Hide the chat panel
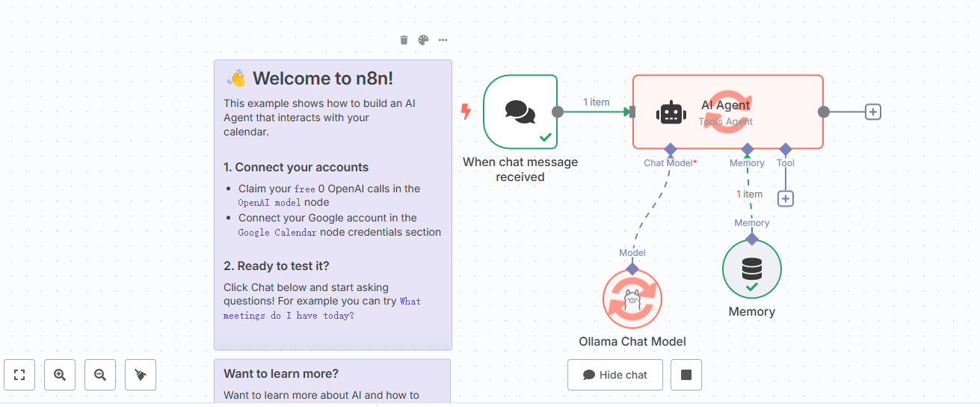 coord(615,375)
